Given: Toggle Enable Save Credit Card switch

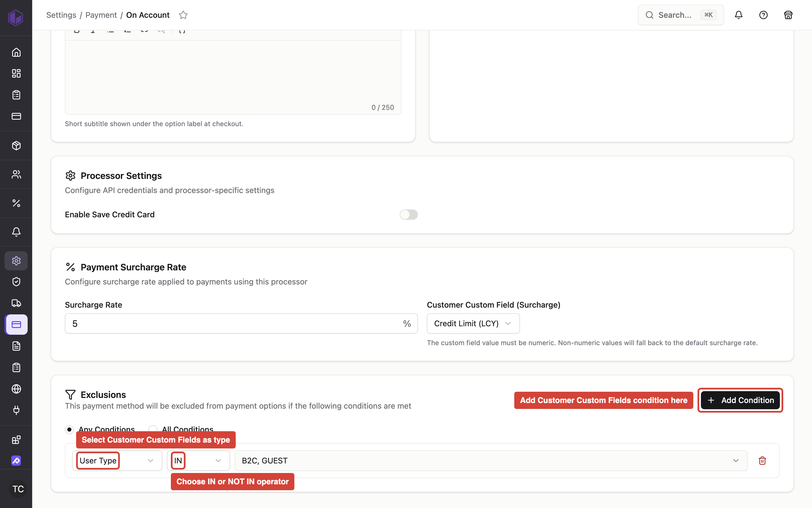Looking at the screenshot, I should click(409, 214).
